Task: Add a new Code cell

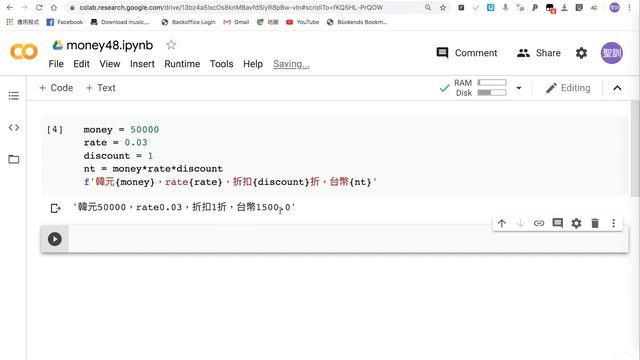Action: 56,88
